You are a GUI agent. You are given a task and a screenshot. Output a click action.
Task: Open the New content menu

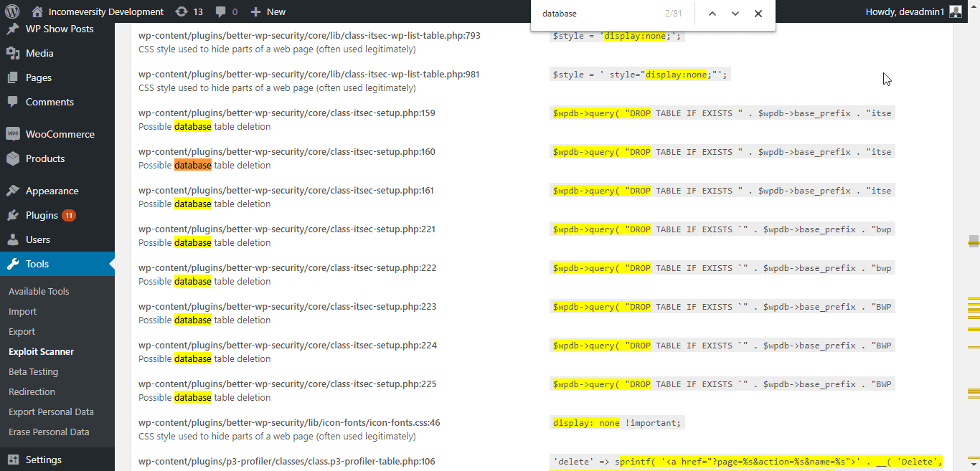tap(276, 11)
